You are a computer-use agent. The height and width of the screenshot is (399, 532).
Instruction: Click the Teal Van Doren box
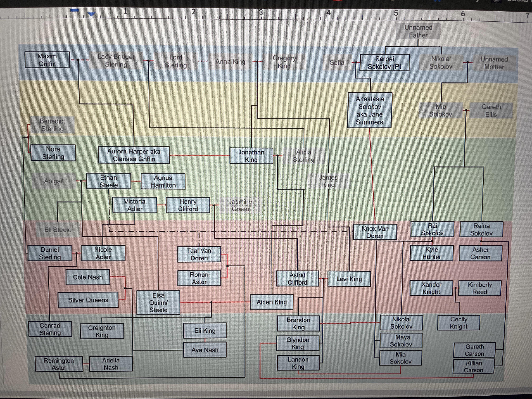pyautogui.click(x=199, y=254)
